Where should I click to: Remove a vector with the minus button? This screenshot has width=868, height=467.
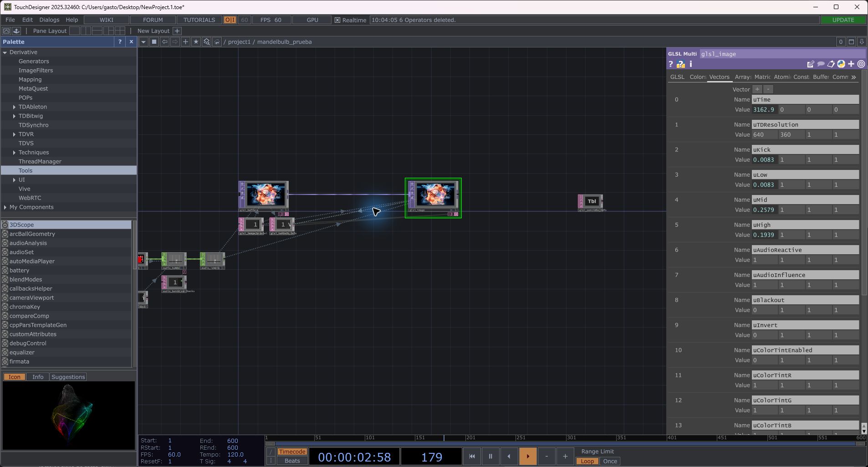tap(768, 89)
